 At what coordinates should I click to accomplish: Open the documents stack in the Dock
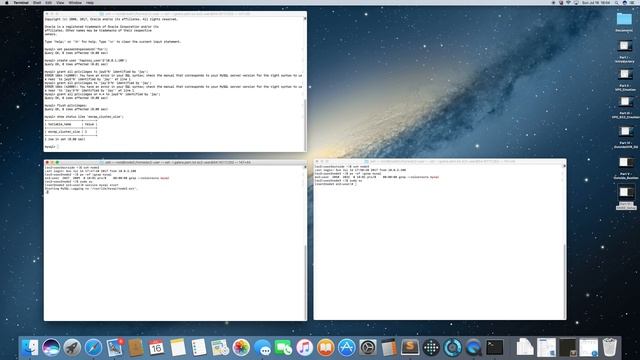(x=525, y=348)
